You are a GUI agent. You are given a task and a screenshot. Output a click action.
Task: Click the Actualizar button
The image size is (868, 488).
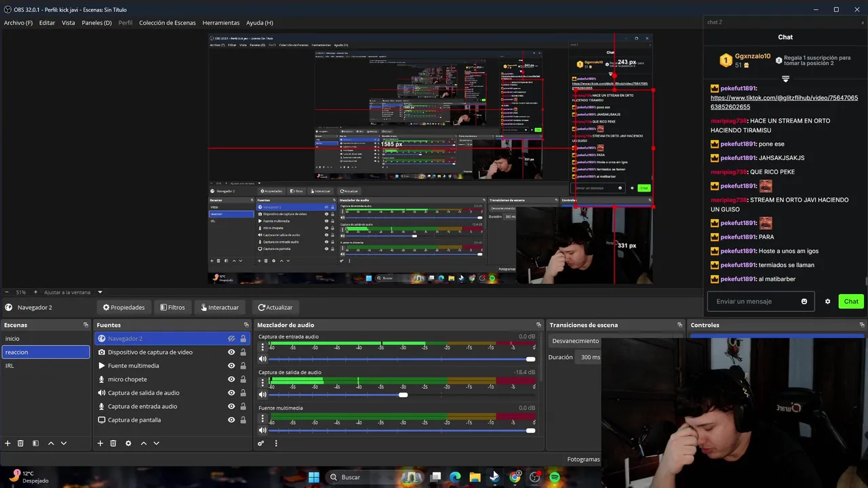click(275, 307)
